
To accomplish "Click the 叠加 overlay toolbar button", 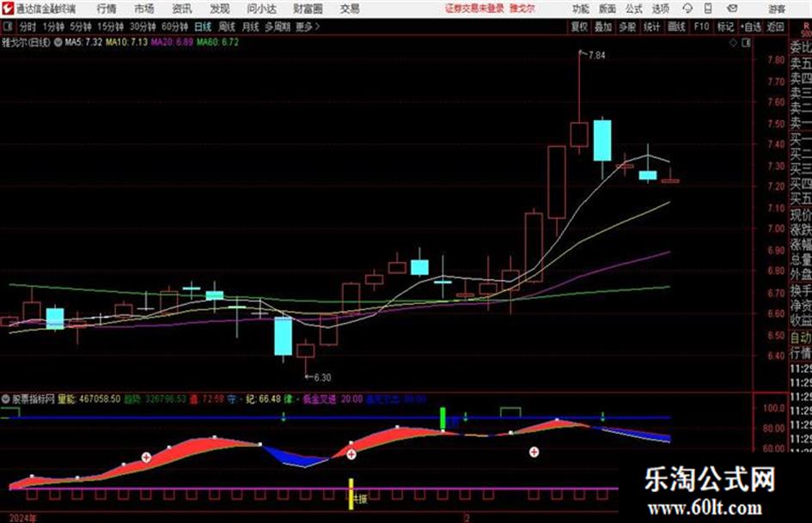I will (603, 27).
